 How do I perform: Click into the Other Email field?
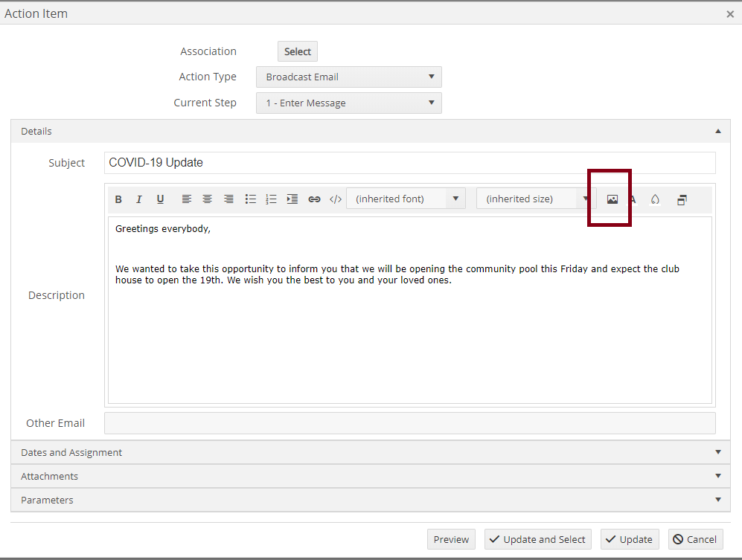tap(410, 423)
